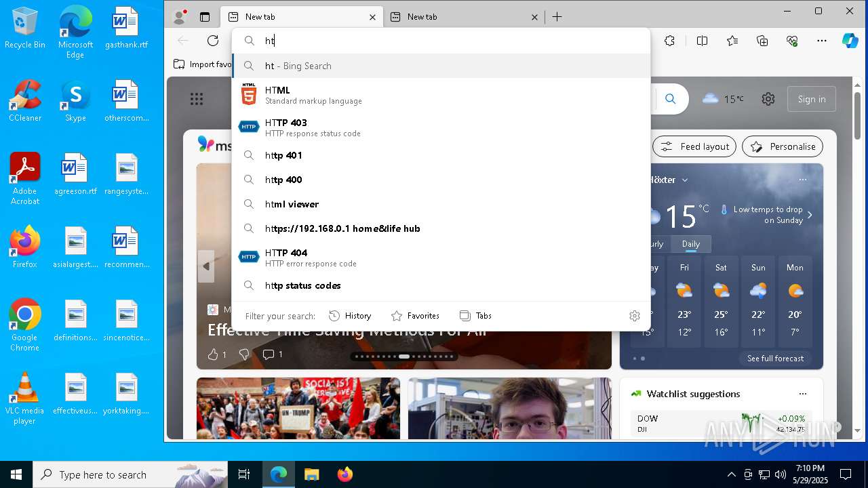This screenshot has height=488, width=868.
Task: Choose the 'html viewer' suggestion
Action: pos(441,204)
